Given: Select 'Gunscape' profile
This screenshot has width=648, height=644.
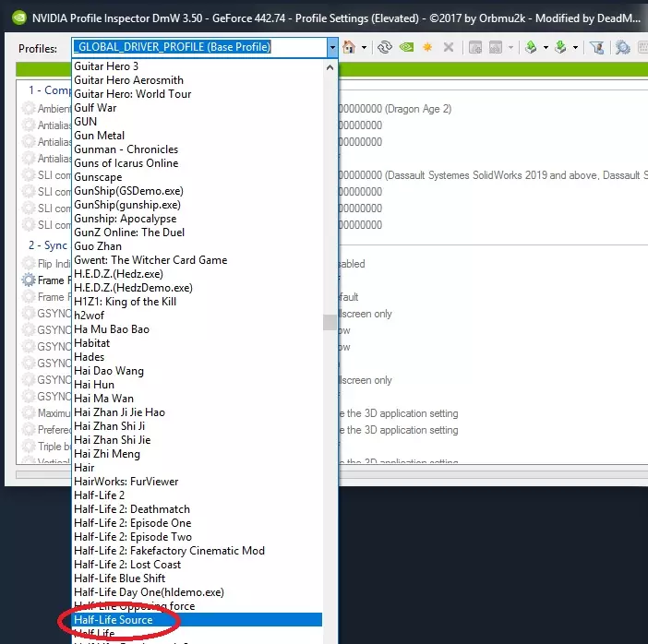Looking at the screenshot, I should [x=198, y=177].
